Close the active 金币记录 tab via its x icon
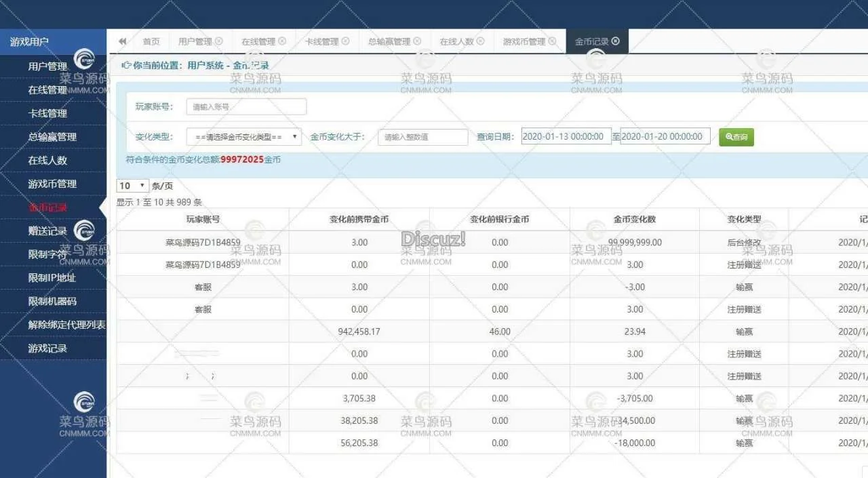The height and width of the screenshot is (478, 868). pos(615,41)
